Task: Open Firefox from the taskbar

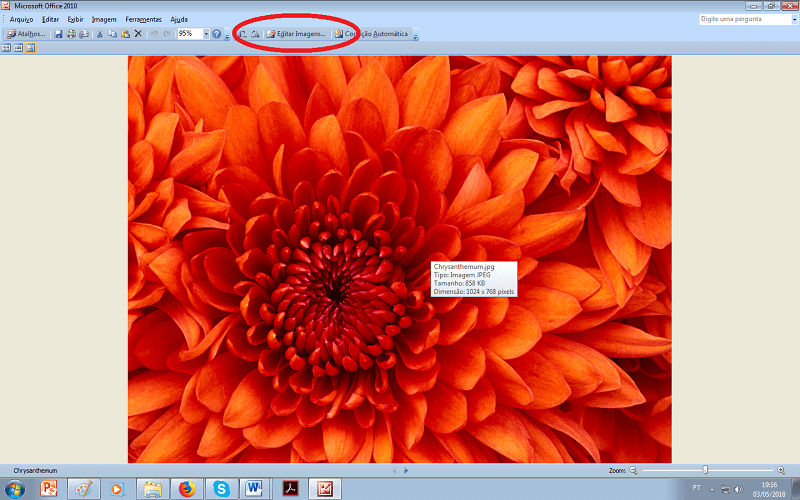Action: 186,489
